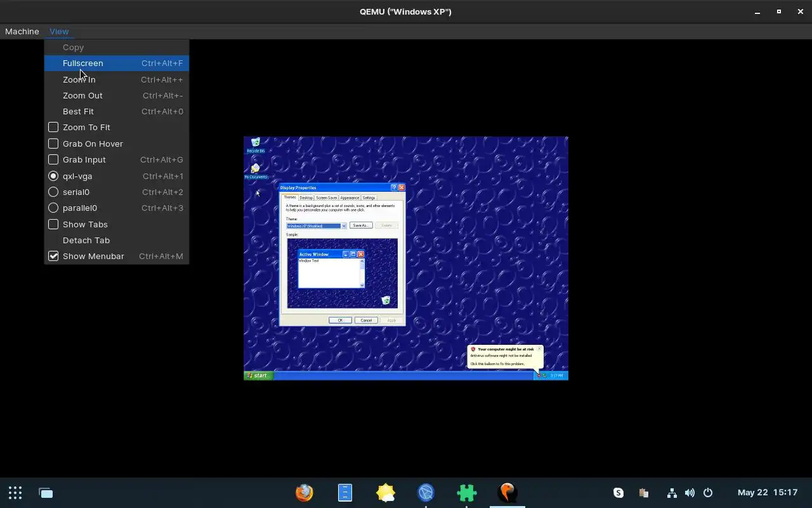Click the Skype tray icon
The height and width of the screenshot is (508, 812).
tap(619, 493)
